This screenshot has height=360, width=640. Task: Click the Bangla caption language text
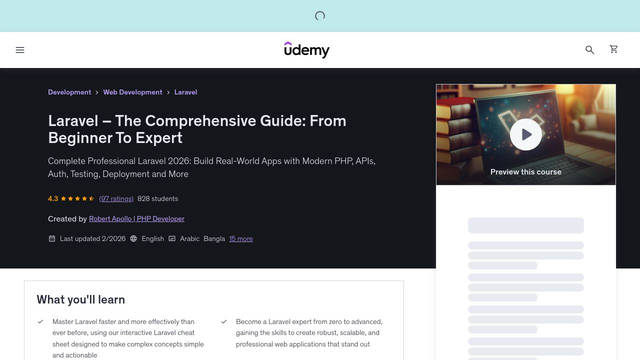pos(214,239)
